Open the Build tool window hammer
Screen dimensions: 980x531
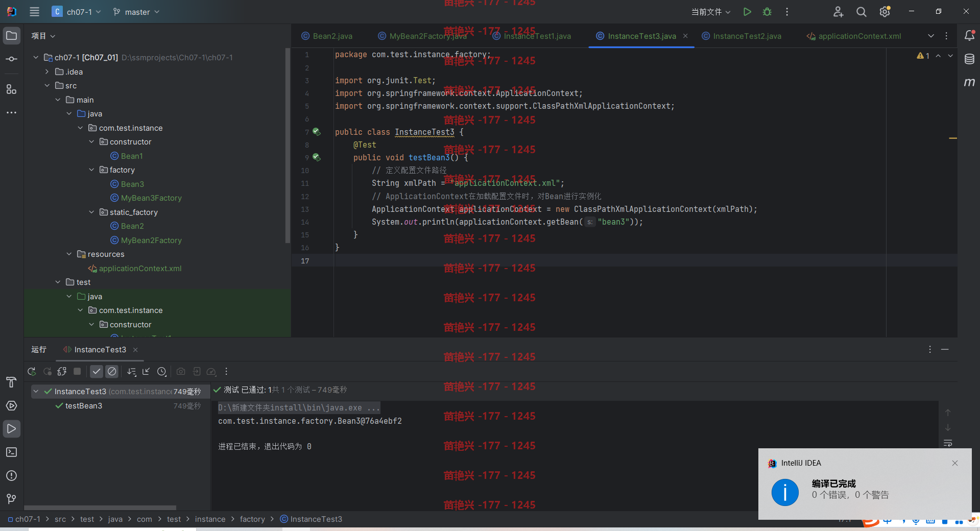11,382
